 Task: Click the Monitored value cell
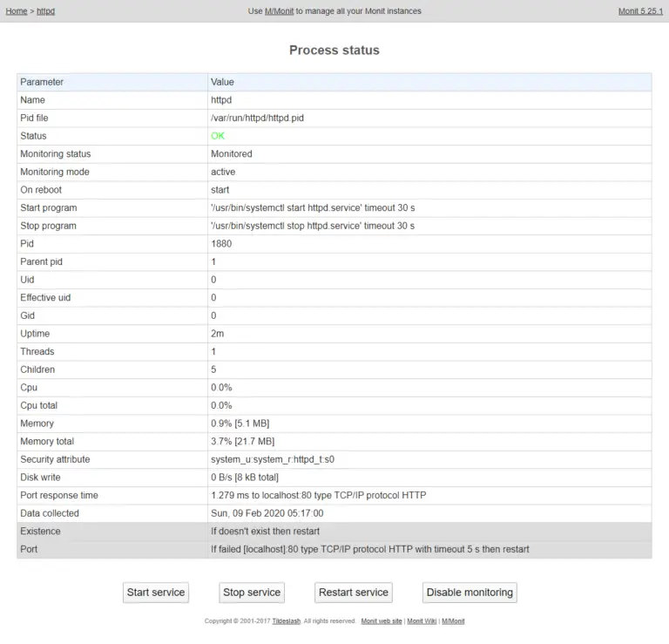click(429, 153)
